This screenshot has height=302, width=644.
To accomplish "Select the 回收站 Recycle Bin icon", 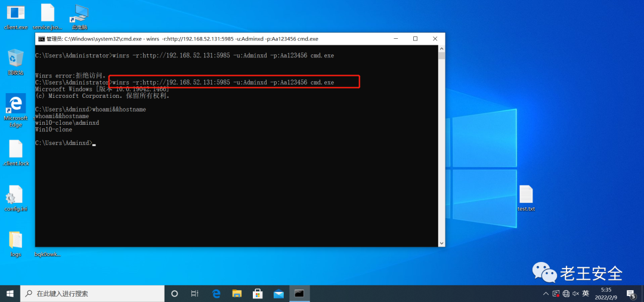I will pos(16,62).
